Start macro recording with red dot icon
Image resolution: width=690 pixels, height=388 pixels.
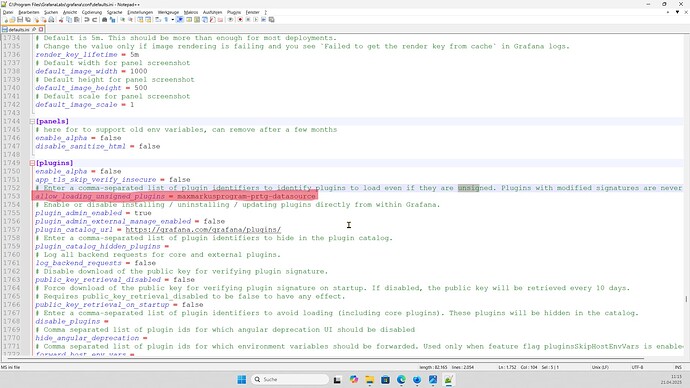(240, 20)
